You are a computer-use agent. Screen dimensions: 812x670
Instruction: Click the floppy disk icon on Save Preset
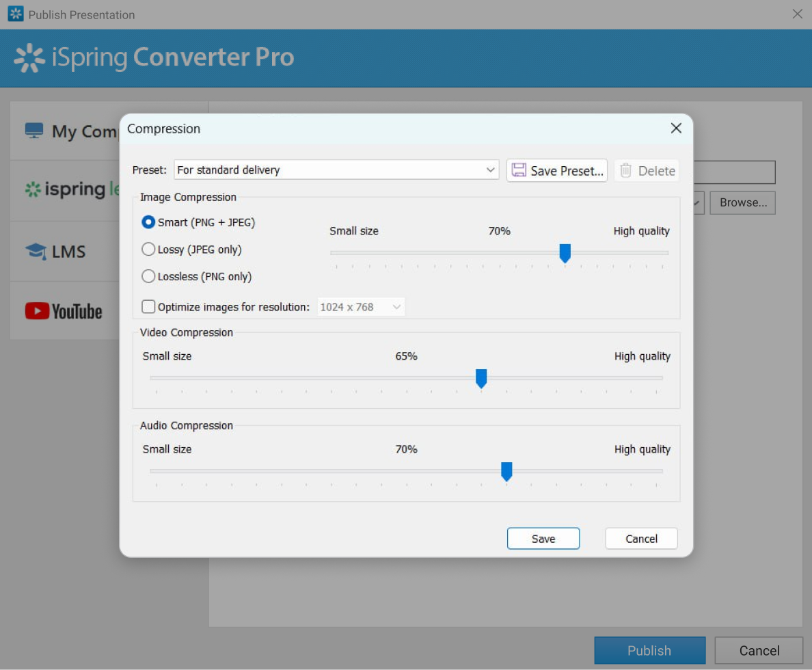[519, 170]
